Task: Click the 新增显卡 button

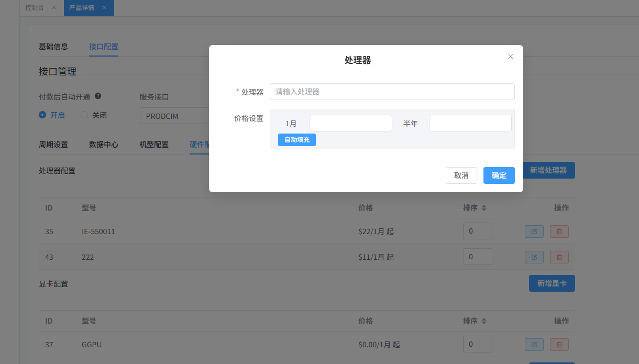Action: [552, 283]
